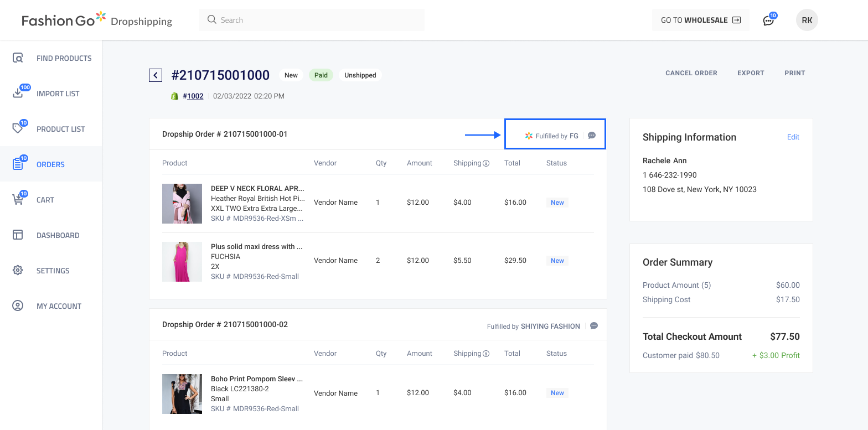Click the Shopify bag icon near #1002
Viewport: 868px width, 430px height.
tap(174, 96)
